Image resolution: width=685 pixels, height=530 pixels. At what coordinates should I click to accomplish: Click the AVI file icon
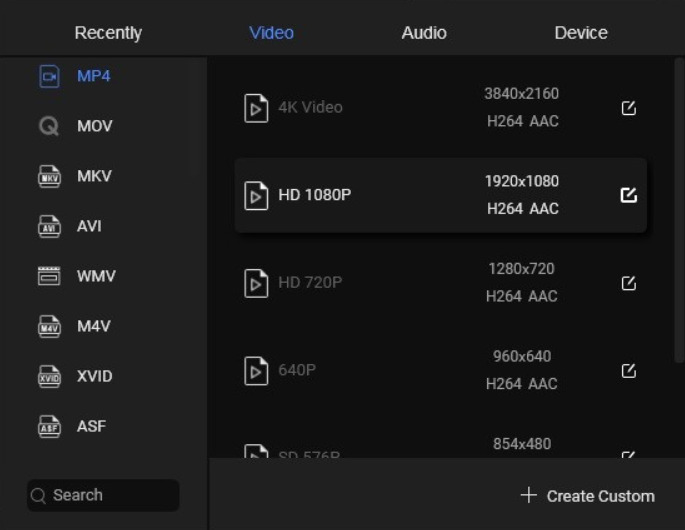[49, 226]
